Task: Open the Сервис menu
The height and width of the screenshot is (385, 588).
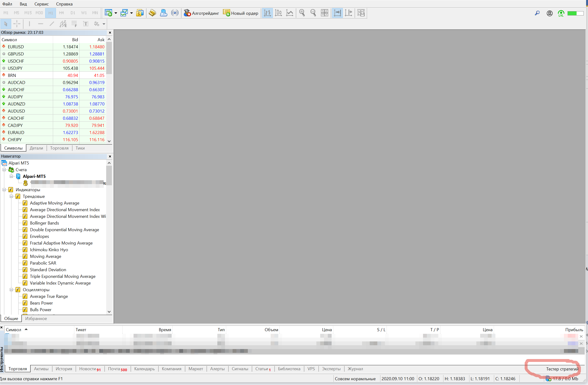Action: (41, 4)
